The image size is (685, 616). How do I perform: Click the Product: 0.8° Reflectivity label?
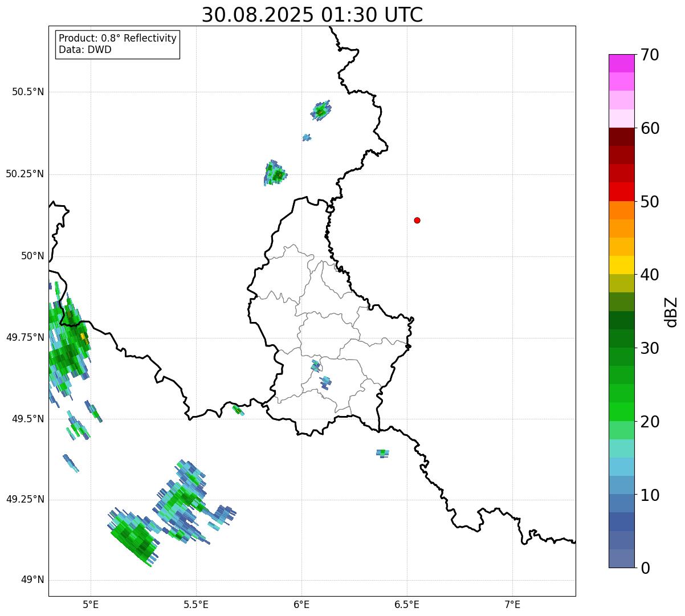click(x=118, y=38)
